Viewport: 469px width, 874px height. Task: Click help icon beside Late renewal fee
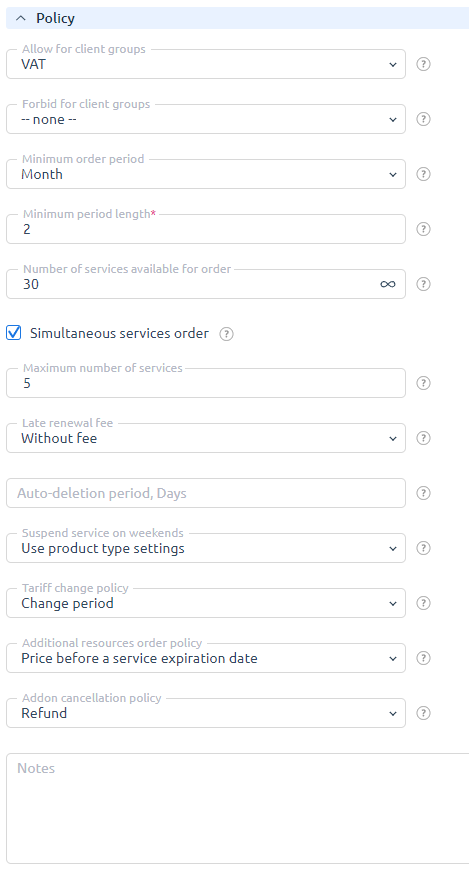coord(423,438)
